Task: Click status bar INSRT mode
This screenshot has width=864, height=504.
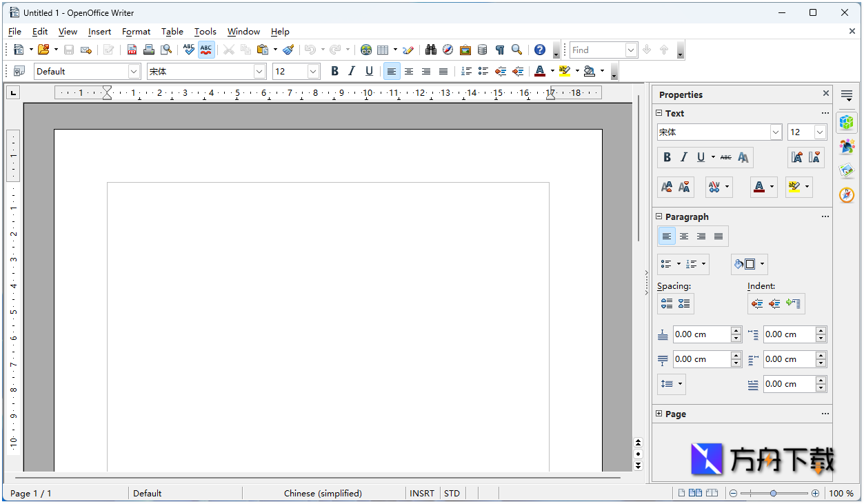Action: [422, 493]
